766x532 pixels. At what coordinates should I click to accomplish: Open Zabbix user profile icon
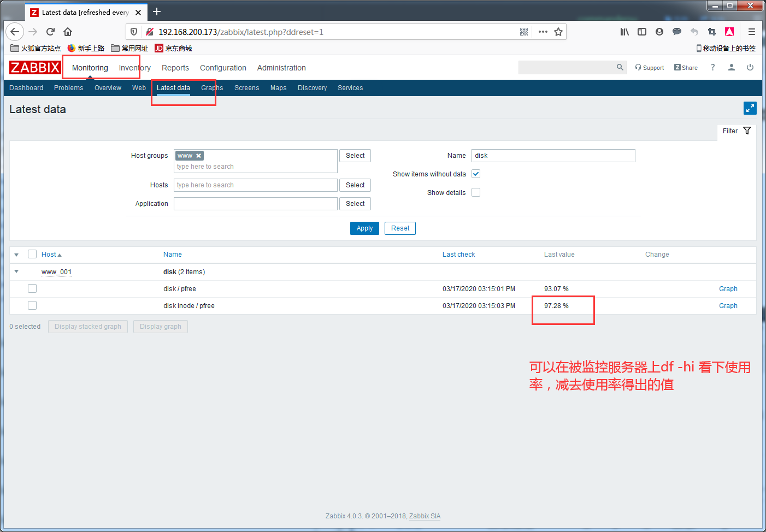click(732, 67)
